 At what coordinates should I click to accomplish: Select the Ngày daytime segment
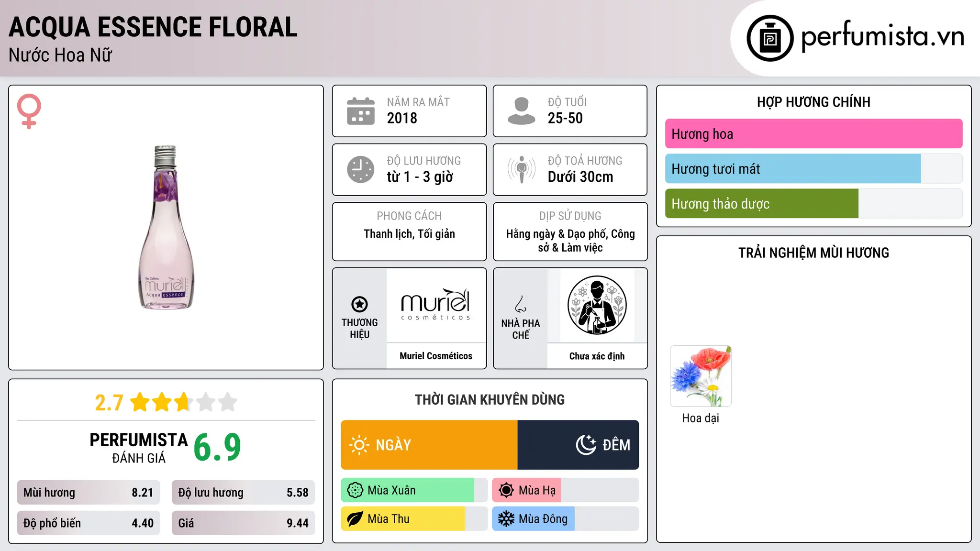429,445
